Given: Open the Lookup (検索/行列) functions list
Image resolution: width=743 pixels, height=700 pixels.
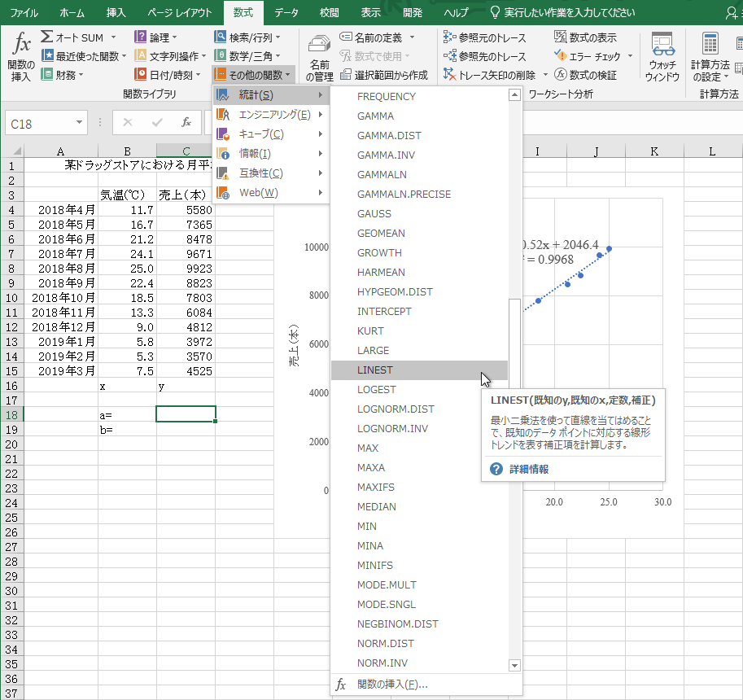Looking at the screenshot, I should coord(247,37).
